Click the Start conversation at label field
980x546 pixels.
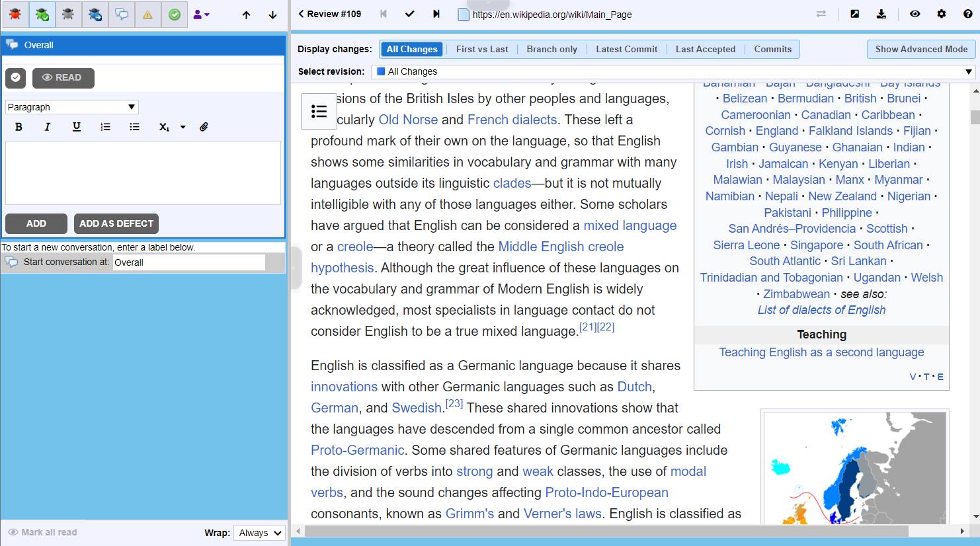(189, 262)
